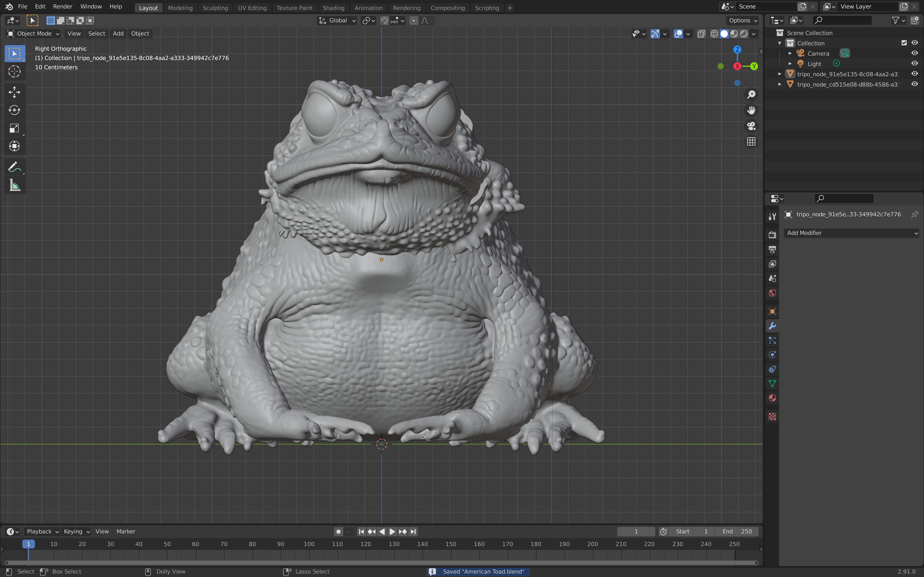Image resolution: width=924 pixels, height=577 pixels.
Task: Switch perspective/orthographic using the grid icon
Action: [751, 142]
